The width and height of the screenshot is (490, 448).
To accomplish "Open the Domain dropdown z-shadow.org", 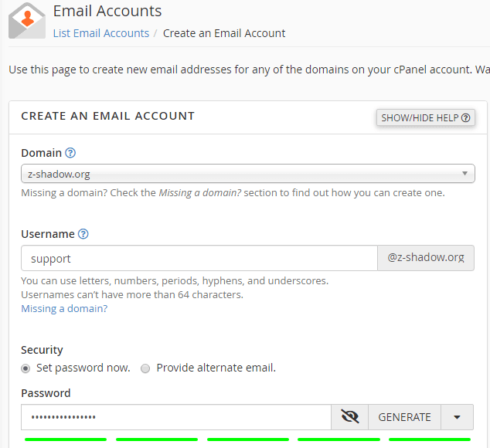I will click(247, 174).
